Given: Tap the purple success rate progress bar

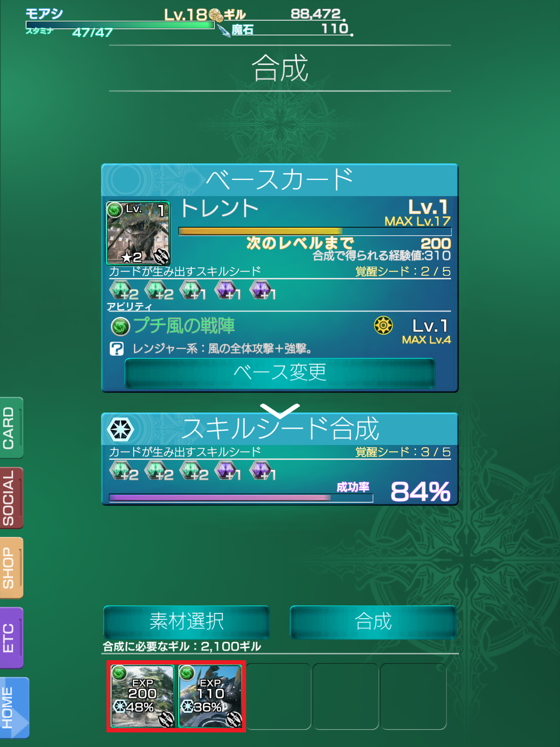Looking at the screenshot, I should coord(241,498).
